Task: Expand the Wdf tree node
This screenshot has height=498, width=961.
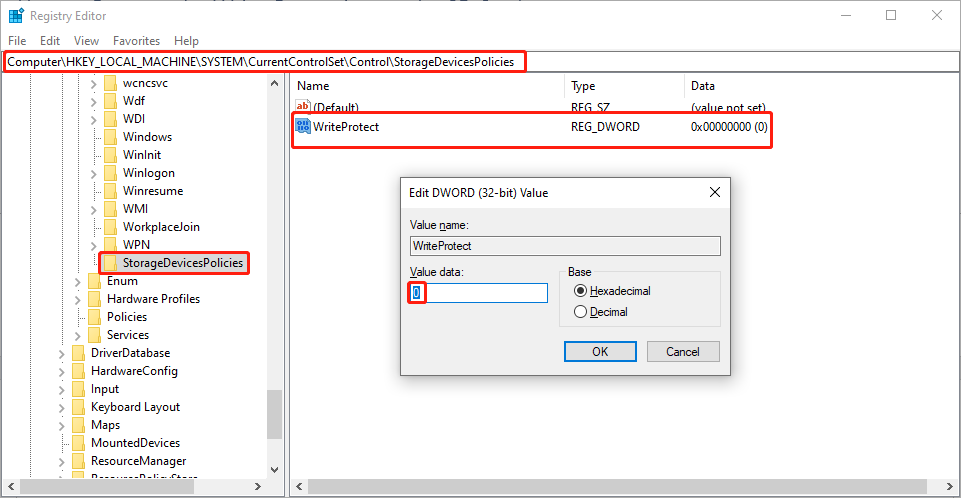Action: [93, 102]
